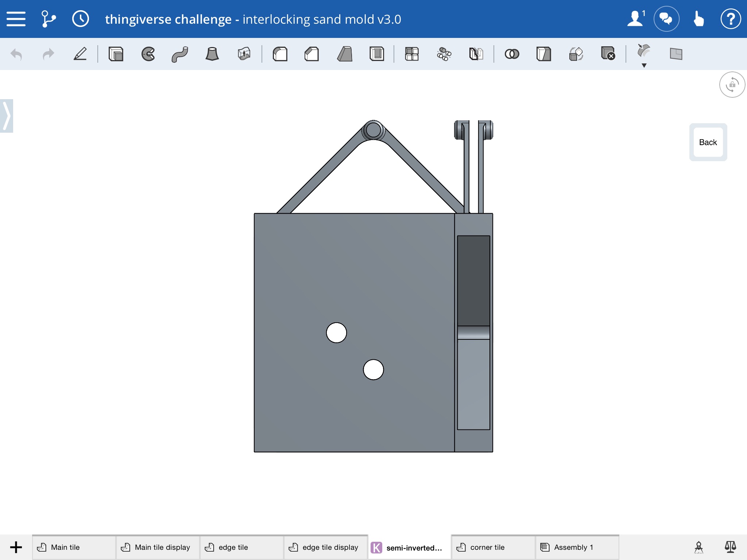Select the Draft tool

coord(344,54)
